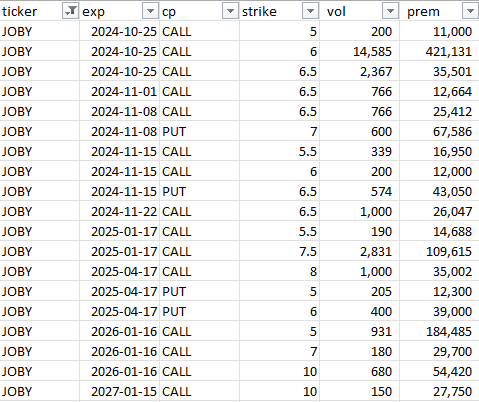
Task: Select the strike cell 7.5
Action: tap(279, 251)
